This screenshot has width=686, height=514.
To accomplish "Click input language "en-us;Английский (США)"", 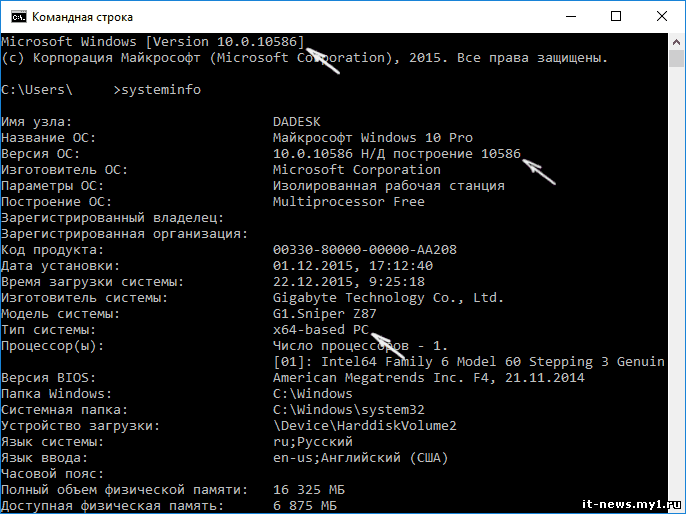I will pyautogui.click(x=360, y=458).
